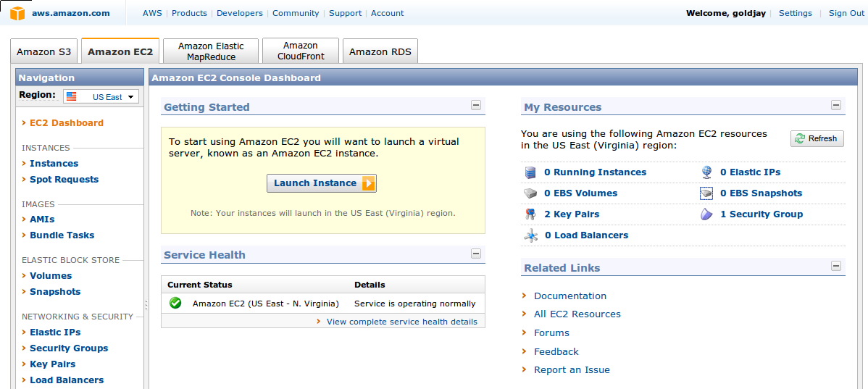The image size is (868, 389).
Task: Click the Elastic IPs globe icon
Action: [x=706, y=172]
